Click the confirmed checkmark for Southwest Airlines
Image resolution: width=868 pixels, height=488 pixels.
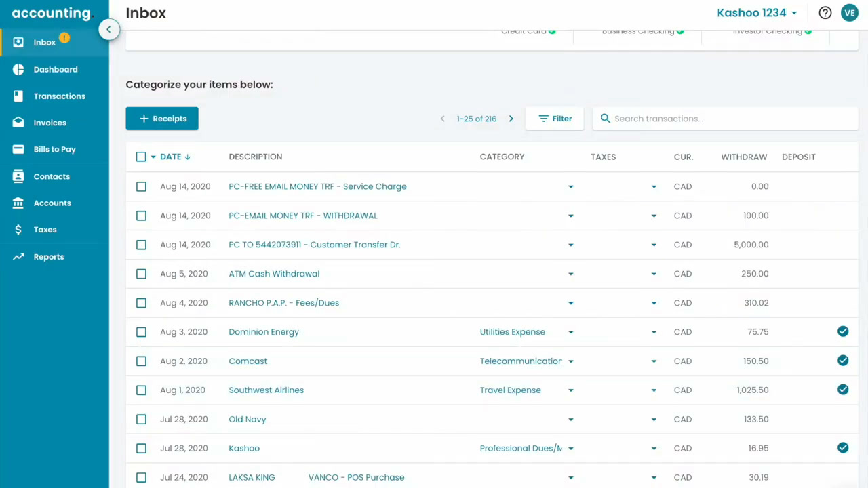click(x=843, y=390)
